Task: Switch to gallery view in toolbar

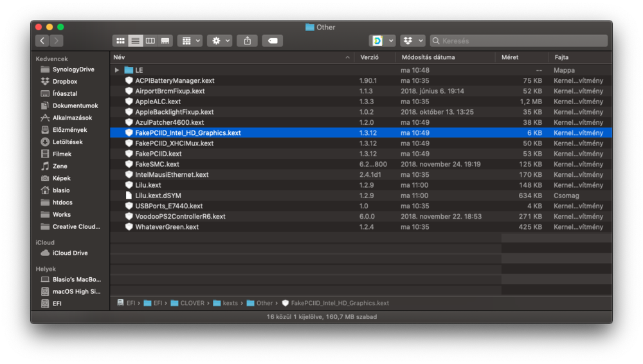Action: point(165,41)
